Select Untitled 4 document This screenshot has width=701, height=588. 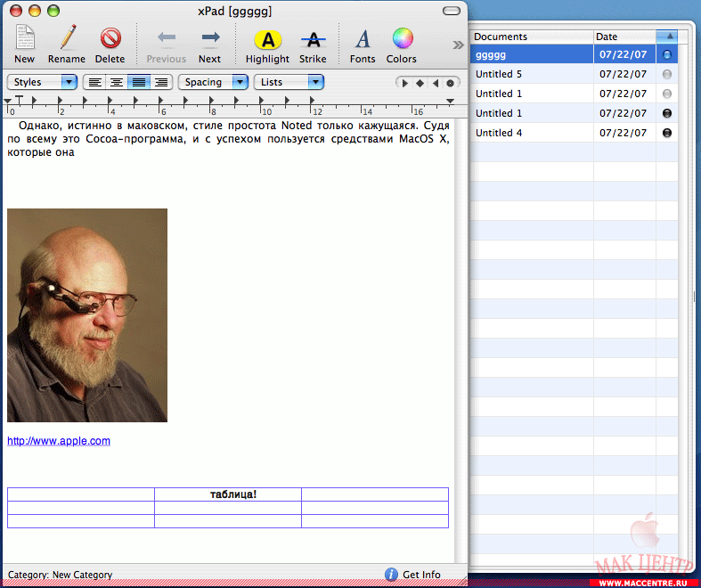click(x=532, y=133)
